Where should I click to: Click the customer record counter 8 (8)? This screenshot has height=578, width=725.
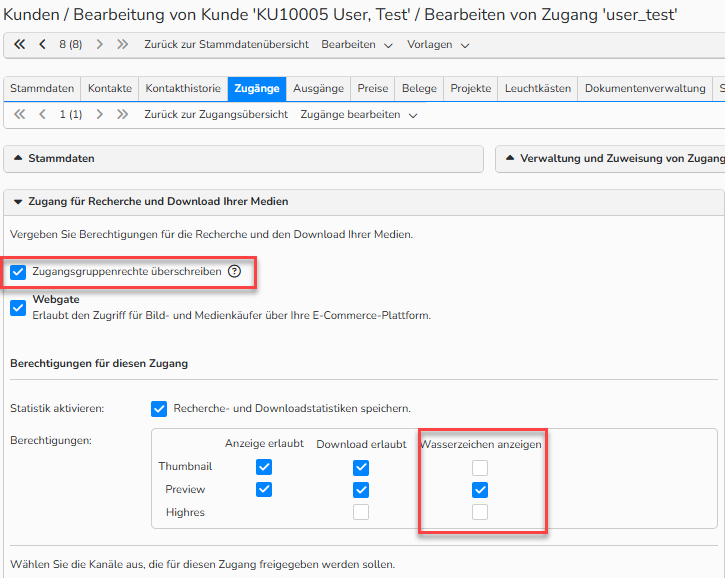coord(71,44)
